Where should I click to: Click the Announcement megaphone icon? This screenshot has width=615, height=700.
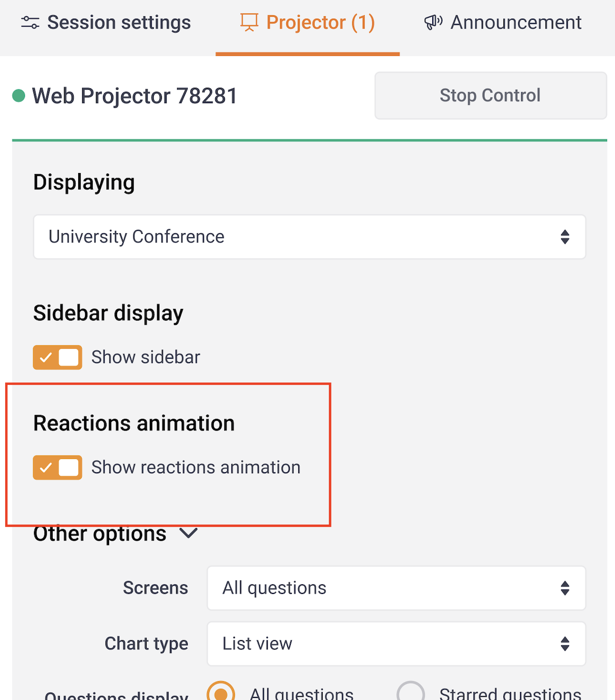pyautogui.click(x=433, y=22)
